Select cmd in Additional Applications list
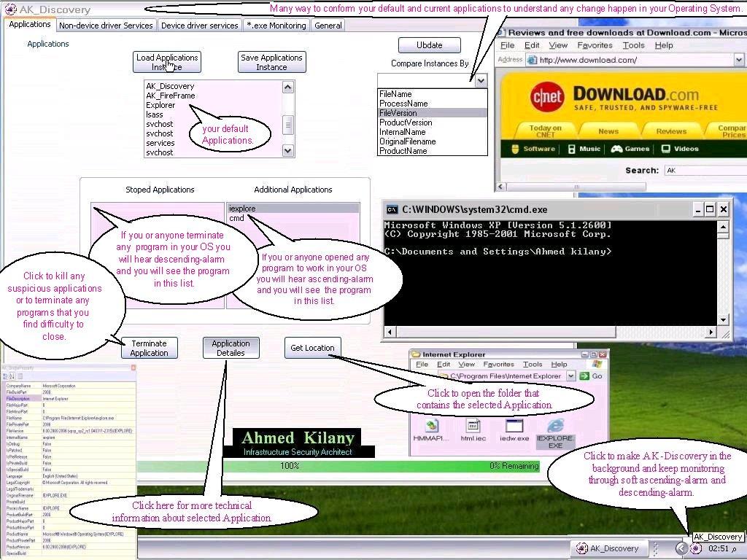 pyautogui.click(x=236, y=218)
